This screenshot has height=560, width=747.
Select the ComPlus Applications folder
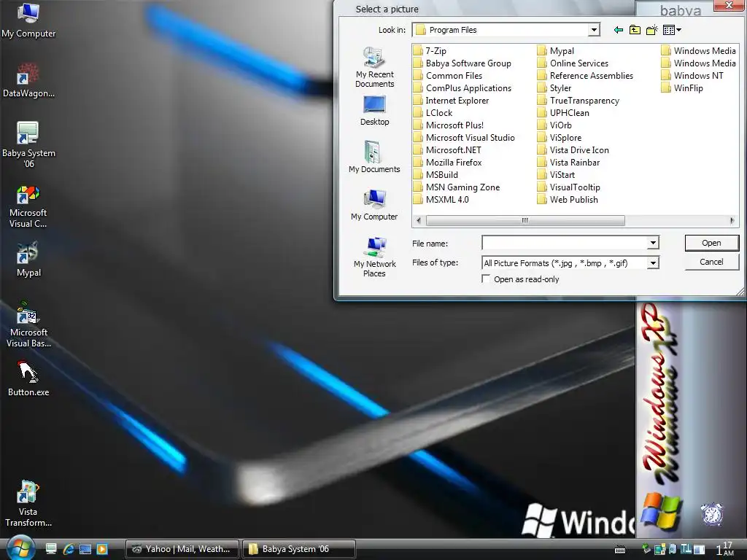tap(462, 88)
